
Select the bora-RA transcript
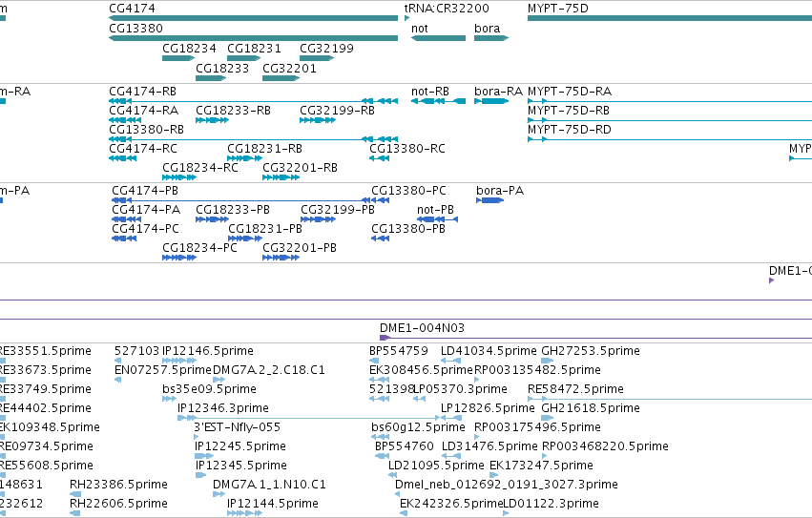coord(491,101)
